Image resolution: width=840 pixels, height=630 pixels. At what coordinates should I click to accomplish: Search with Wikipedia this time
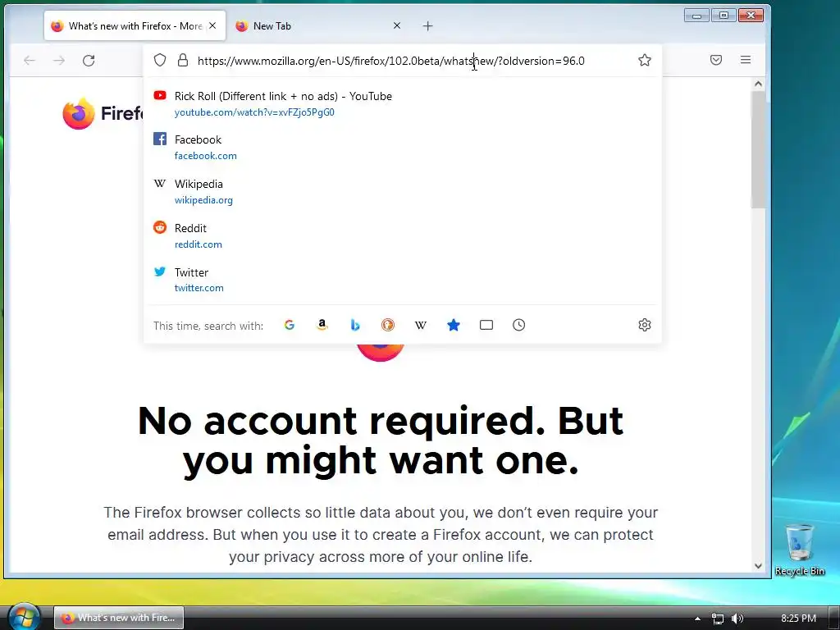421,325
